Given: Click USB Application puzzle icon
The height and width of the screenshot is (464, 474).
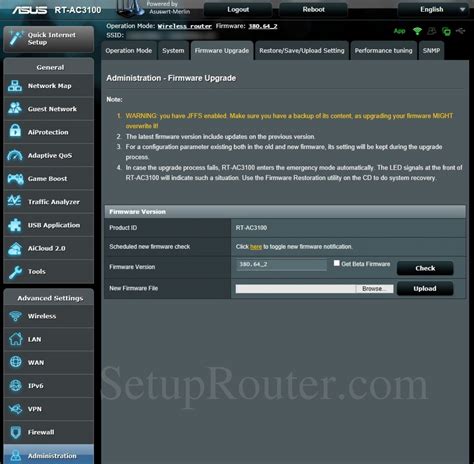Looking at the screenshot, I should pos(15,225).
